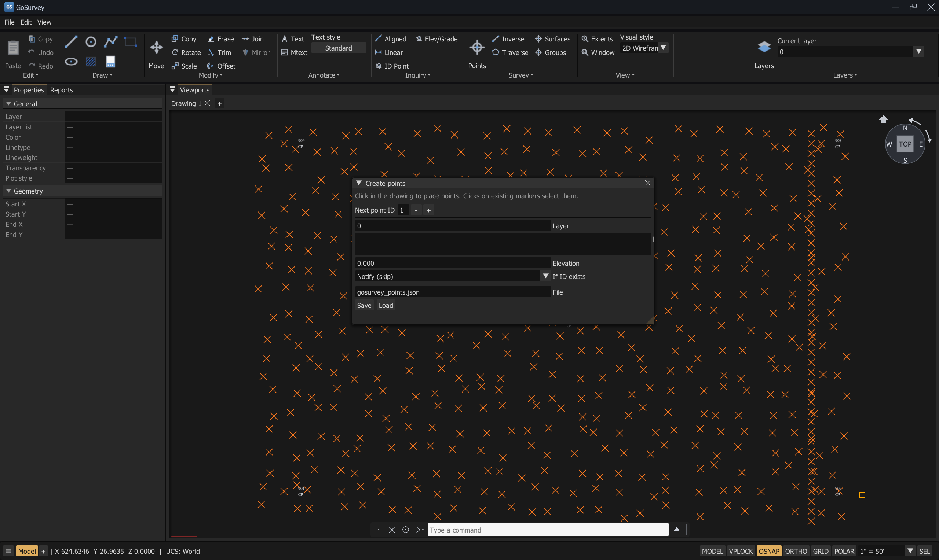Click the Elevation input field
This screenshot has width=939, height=560.
[452, 263]
